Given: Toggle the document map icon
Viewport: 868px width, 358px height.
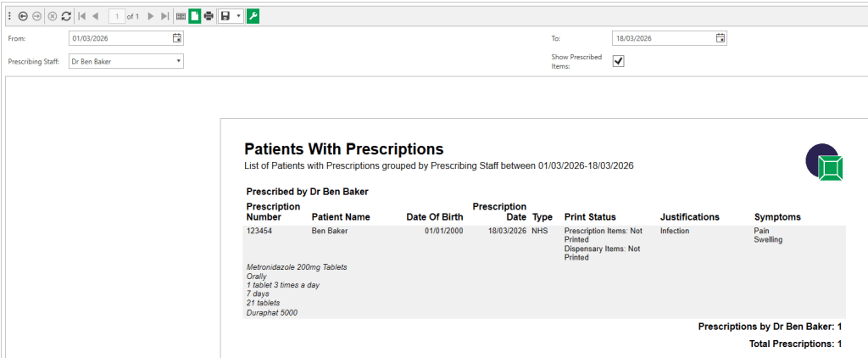Looking at the screenshot, I should point(181,16).
